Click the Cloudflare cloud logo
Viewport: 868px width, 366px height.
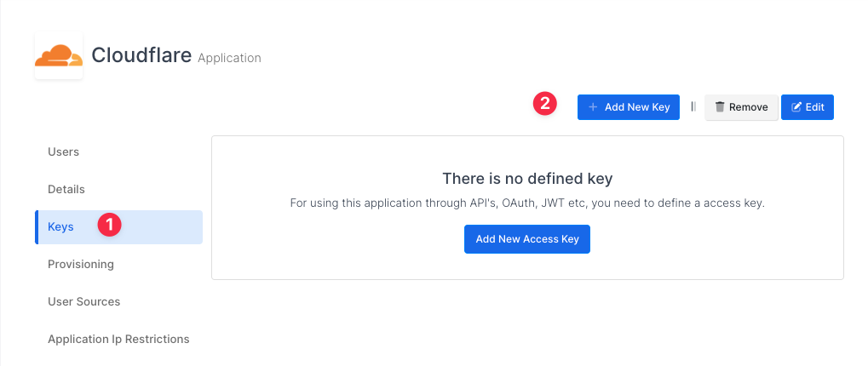[x=59, y=56]
